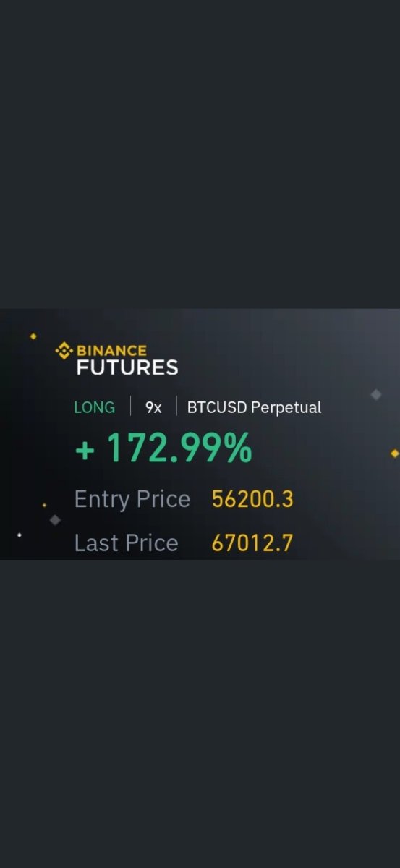This screenshot has width=400, height=868.
Task: Select the white FUTURES heading
Action: 127,367
